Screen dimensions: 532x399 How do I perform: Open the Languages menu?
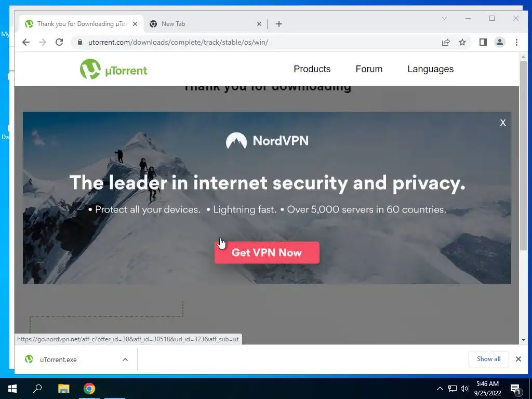pos(430,69)
